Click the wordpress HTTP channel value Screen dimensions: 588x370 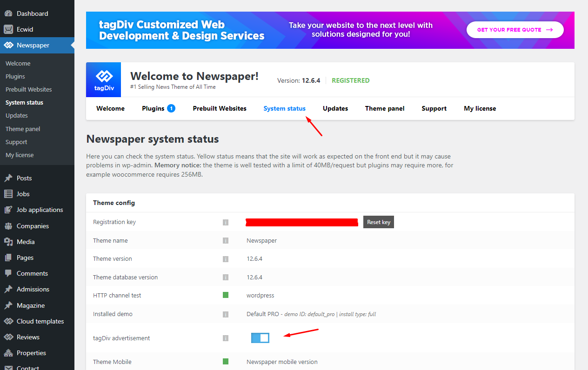(261, 296)
